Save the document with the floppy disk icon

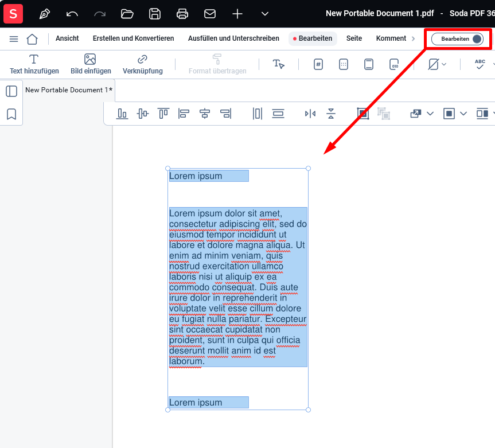pos(155,14)
